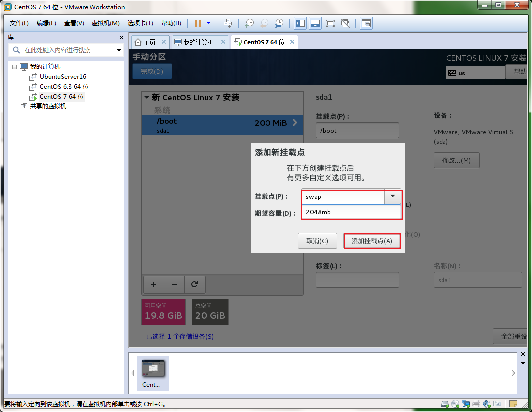
Task: Click the printer status icon
Action: [x=476, y=404]
